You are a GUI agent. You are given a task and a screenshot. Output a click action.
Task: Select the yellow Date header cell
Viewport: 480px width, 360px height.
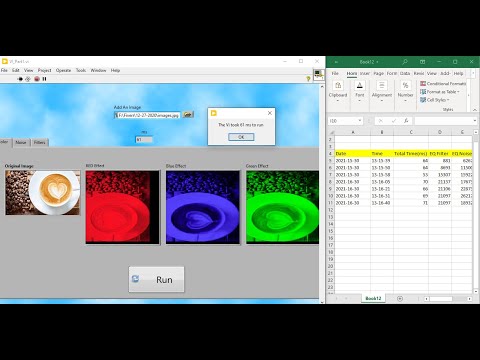coord(353,153)
